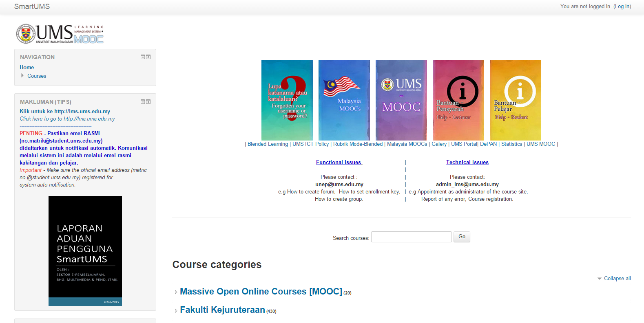
Task: Click the UMS MOOC logo
Action: click(x=60, y=34)
